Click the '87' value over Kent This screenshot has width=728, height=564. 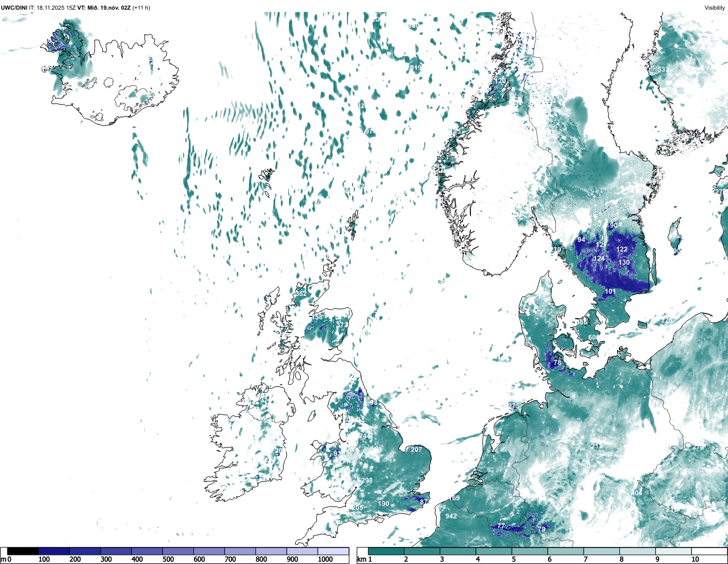pyautogui.click(x=424, y=502)
